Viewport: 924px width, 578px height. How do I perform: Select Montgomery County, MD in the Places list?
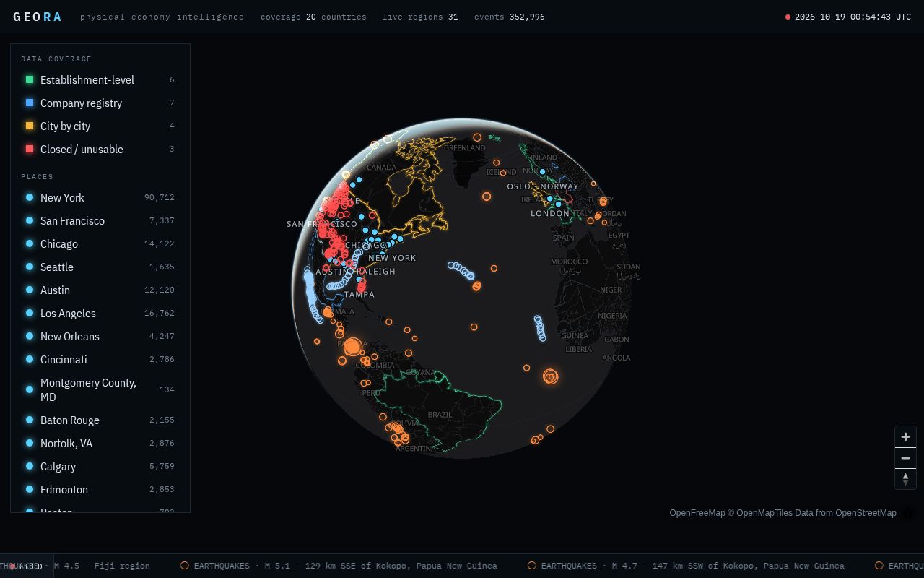coord(100,389)
